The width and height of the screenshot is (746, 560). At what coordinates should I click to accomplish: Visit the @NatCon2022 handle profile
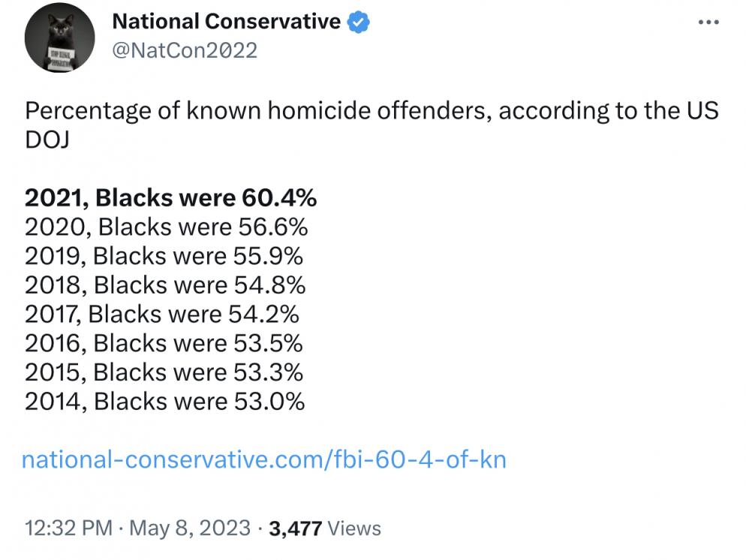[x=185, y=50]
